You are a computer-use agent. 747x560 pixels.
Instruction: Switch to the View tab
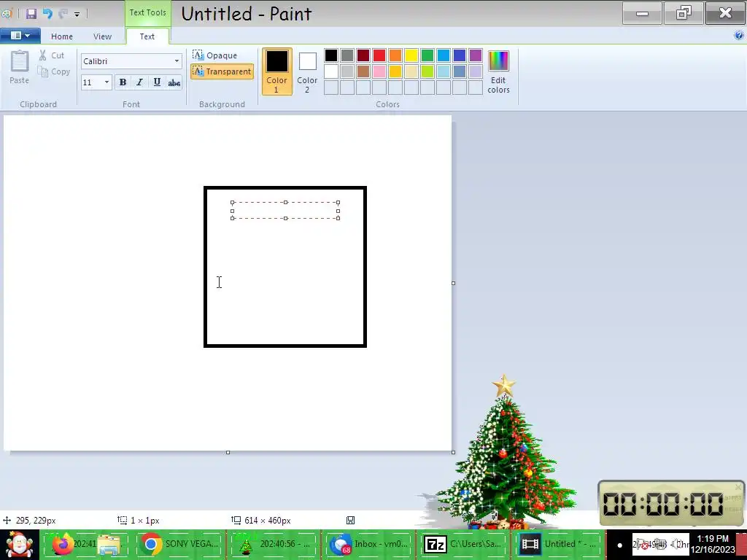click(102, 36)
